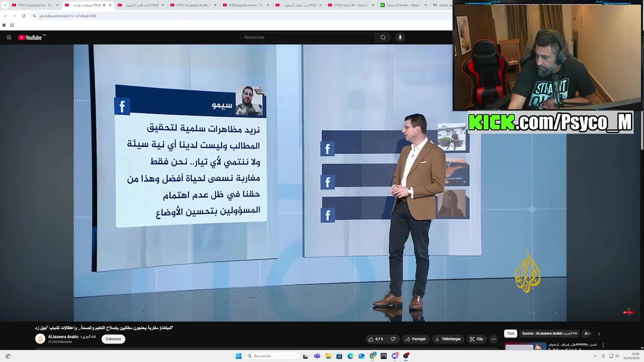
Task: Open the apps grid bookmark icon
Action: pyautogui.click(x=12, y=25)
